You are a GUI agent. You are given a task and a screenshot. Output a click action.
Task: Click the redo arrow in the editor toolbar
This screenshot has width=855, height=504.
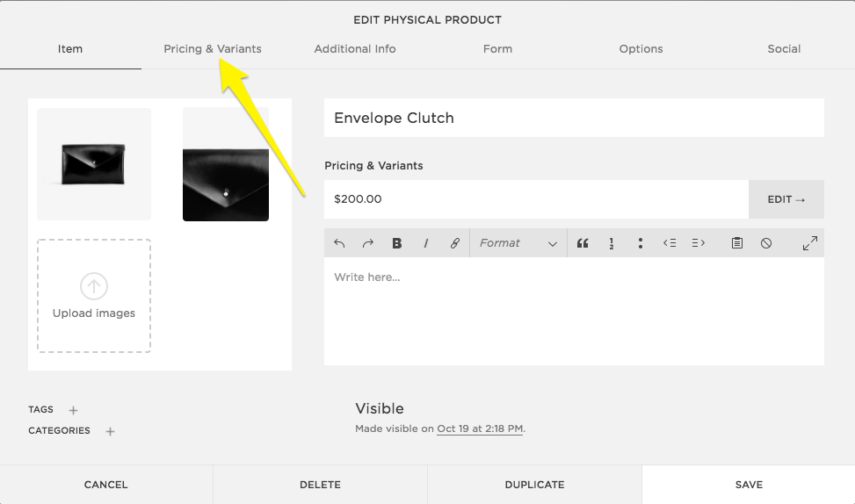pyautogui.click(x=368, y=243)
